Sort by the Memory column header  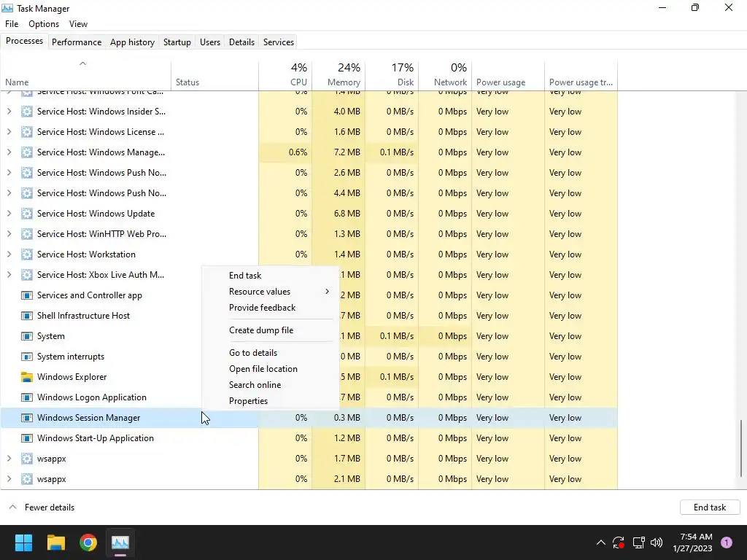coord(338,75)
